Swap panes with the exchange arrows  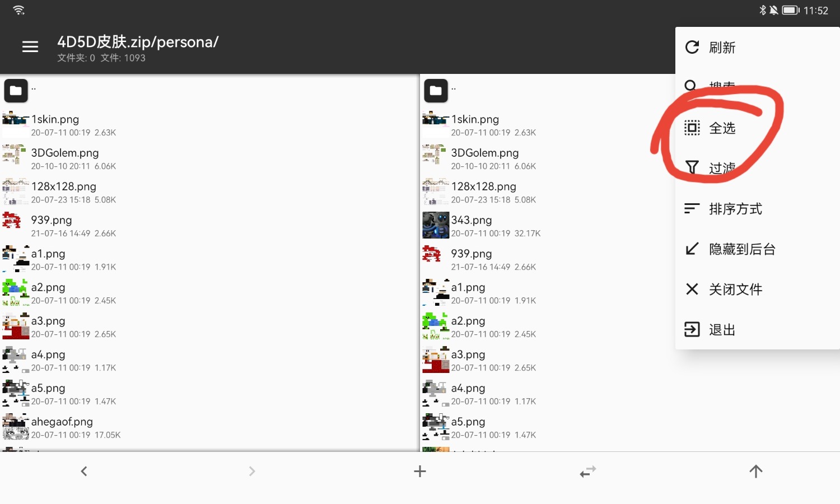coord(588,472)
